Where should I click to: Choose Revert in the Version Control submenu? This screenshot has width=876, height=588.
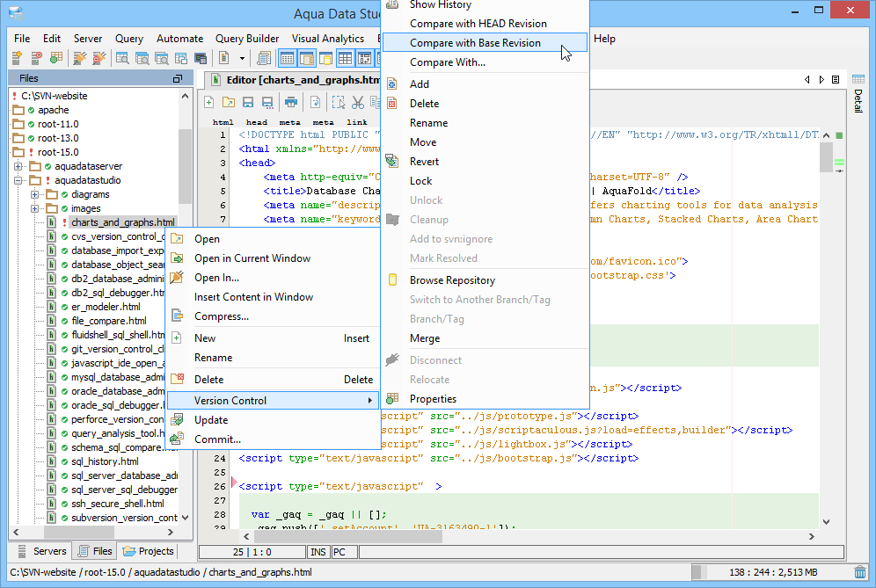tap(485, 162)
